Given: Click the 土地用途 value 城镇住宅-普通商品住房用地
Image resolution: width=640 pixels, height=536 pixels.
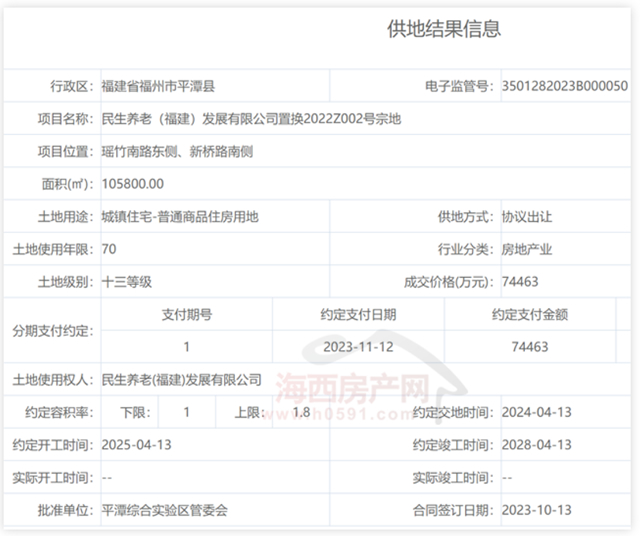Looking at the screenshot, I should tap(180, 217).
